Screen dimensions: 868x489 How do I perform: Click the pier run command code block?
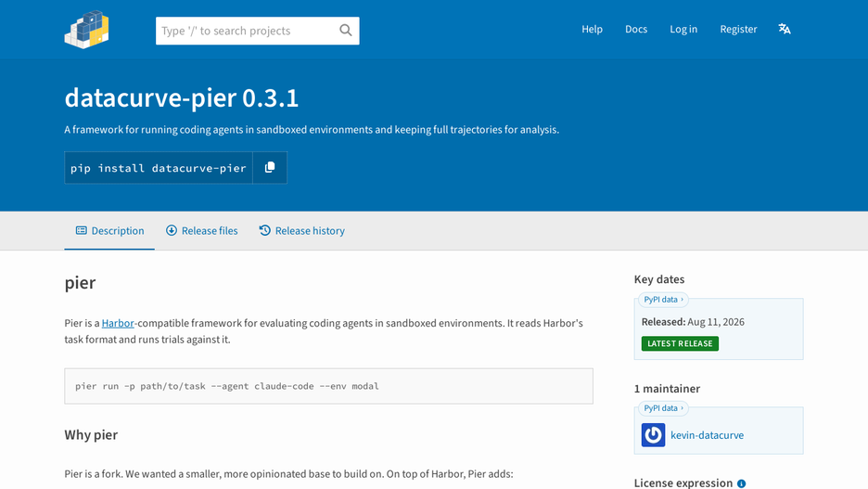(x=329, y=386)
